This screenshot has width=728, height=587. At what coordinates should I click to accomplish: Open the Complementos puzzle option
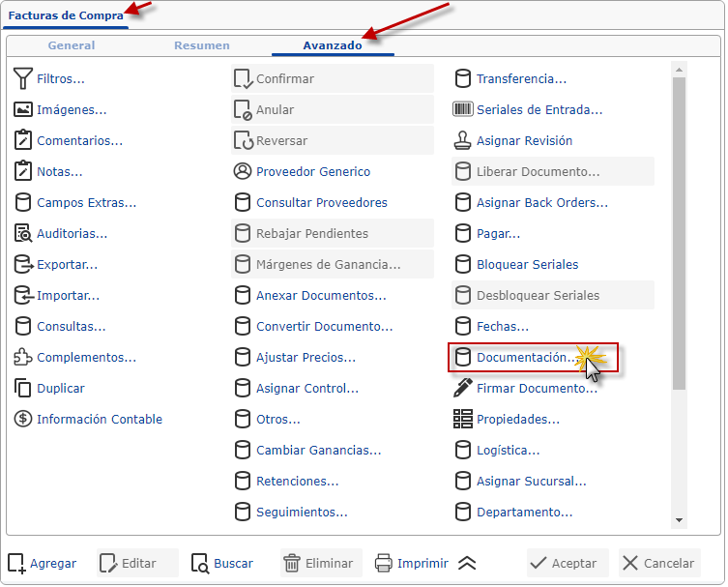coord(75,357)
